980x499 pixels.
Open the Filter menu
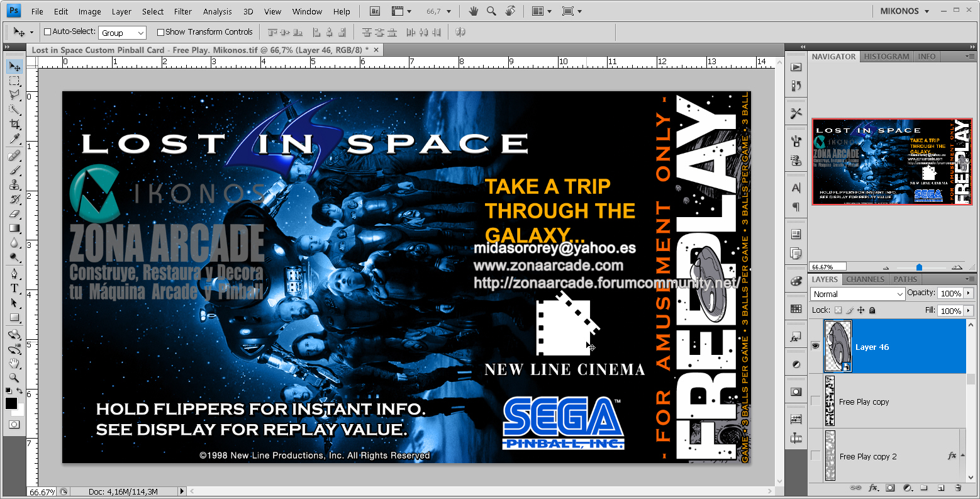[x=183, y=11]
